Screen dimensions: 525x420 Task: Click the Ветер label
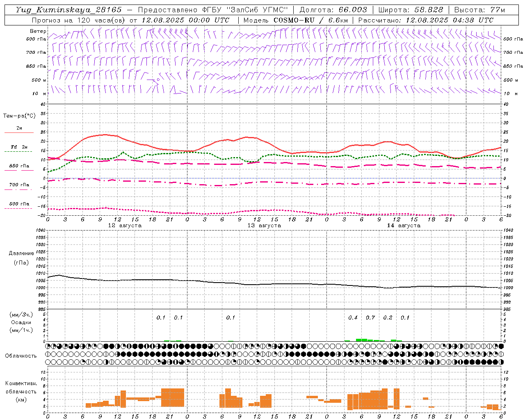pyautogui.click(x=38, y=31)
